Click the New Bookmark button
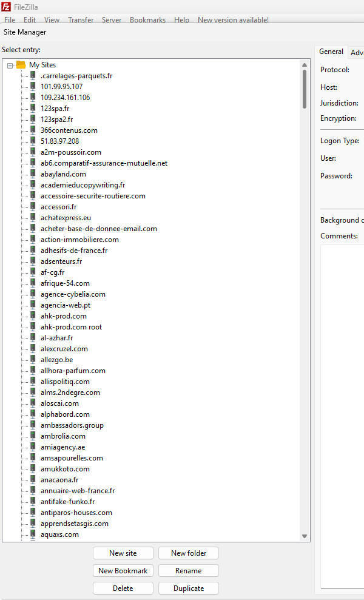 pyautogui.click(x=123, y=570)
